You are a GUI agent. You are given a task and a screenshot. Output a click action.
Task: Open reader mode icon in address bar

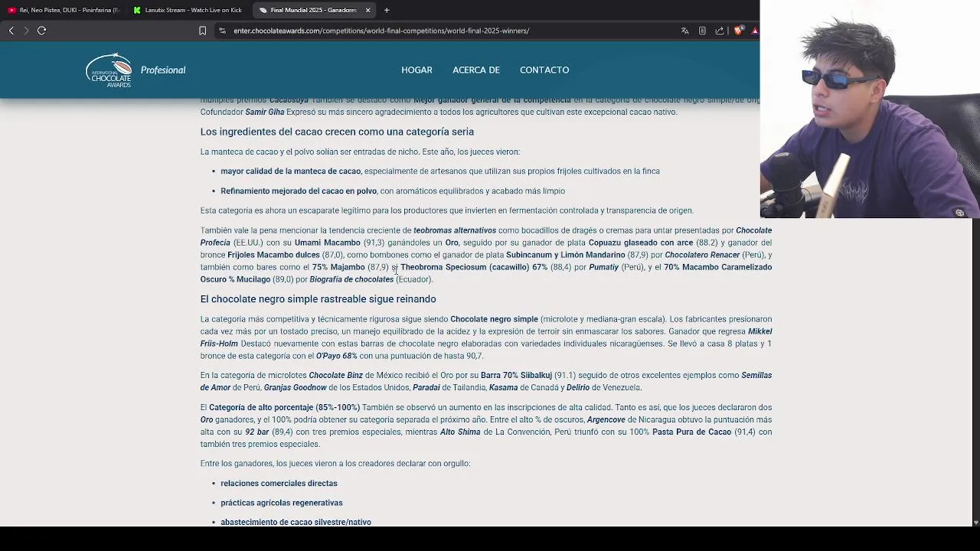click(702, 31)
